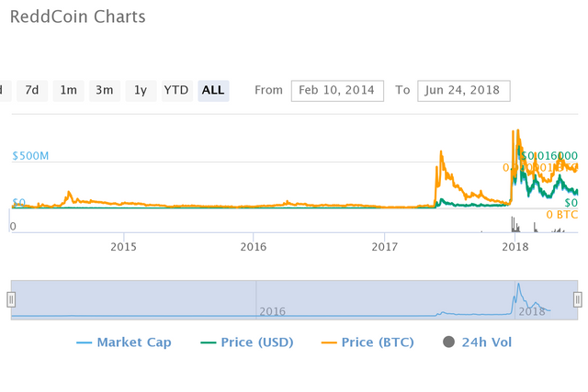The width and height of the screenshot is (588, 392).
Task: Click the ReddCoin Charts heading
Action: [x=77, y=17]
